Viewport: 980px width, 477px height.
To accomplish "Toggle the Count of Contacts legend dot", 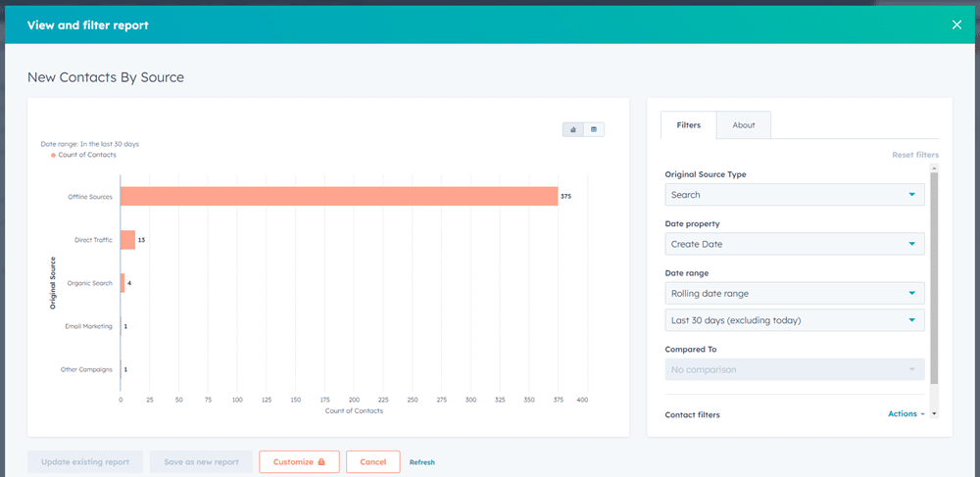I will [x=53, y=155].
